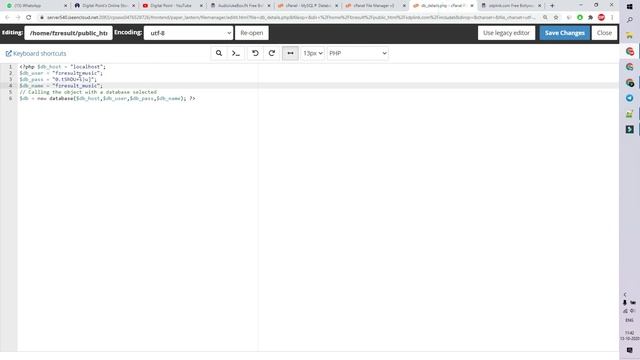Image resolution: width=640 pixels, height=360 pixels.
Task: Open the editor search tool
Action: [219, 53]
